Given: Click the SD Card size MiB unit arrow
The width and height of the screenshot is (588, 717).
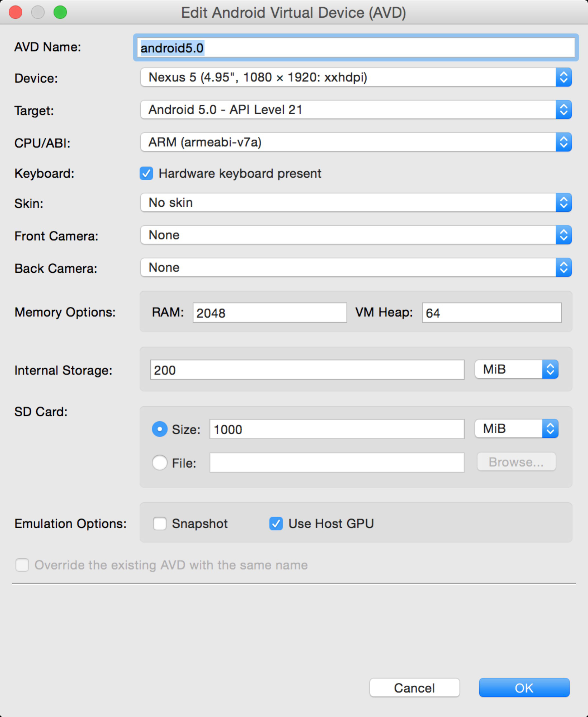Looking at the screenshot, I should tap(550, 429).
